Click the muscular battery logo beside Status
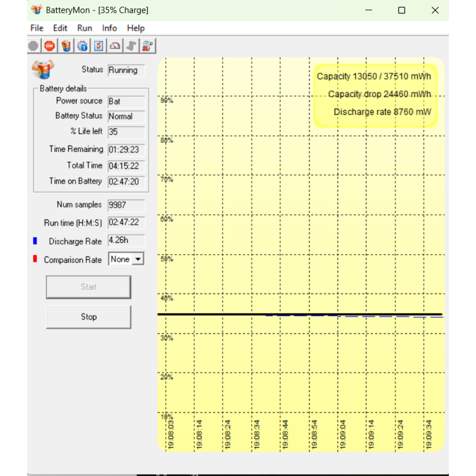The height and width of the screenshot is (476, 476). 43,69
